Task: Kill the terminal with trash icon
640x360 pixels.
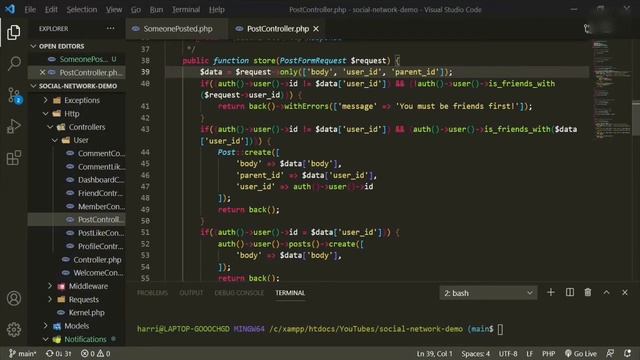Action: click(x=588, y=292)
